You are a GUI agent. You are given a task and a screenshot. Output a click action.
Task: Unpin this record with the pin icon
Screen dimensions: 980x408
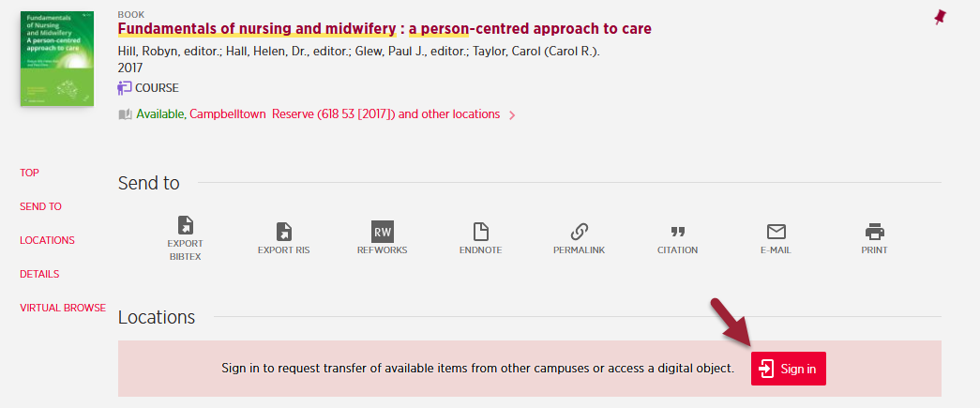pos(940,17)
